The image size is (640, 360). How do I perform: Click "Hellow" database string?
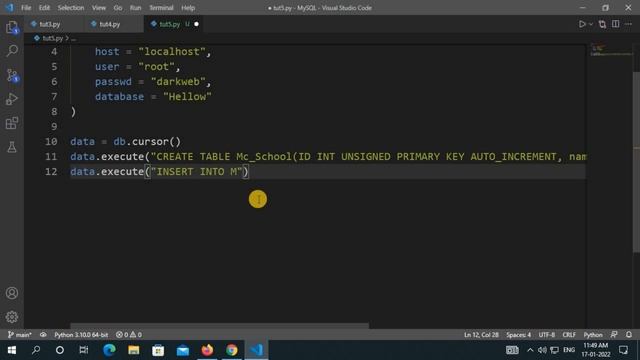(187, 97)
